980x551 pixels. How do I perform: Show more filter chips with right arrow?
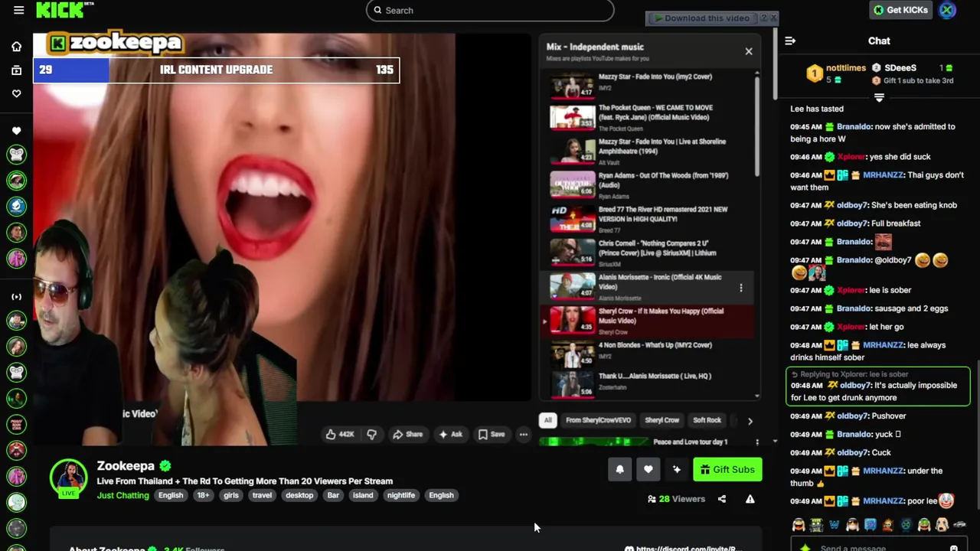coord(750,421)
